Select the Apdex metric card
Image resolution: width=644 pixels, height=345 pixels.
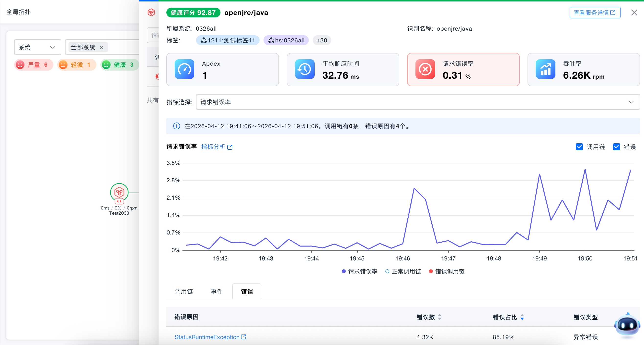tap(222, 69)
